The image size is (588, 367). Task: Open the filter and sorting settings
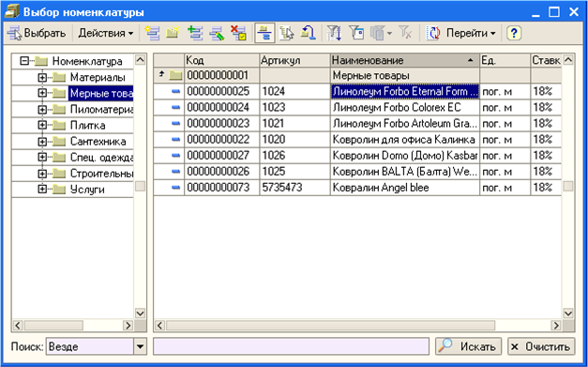click(333, 33)
